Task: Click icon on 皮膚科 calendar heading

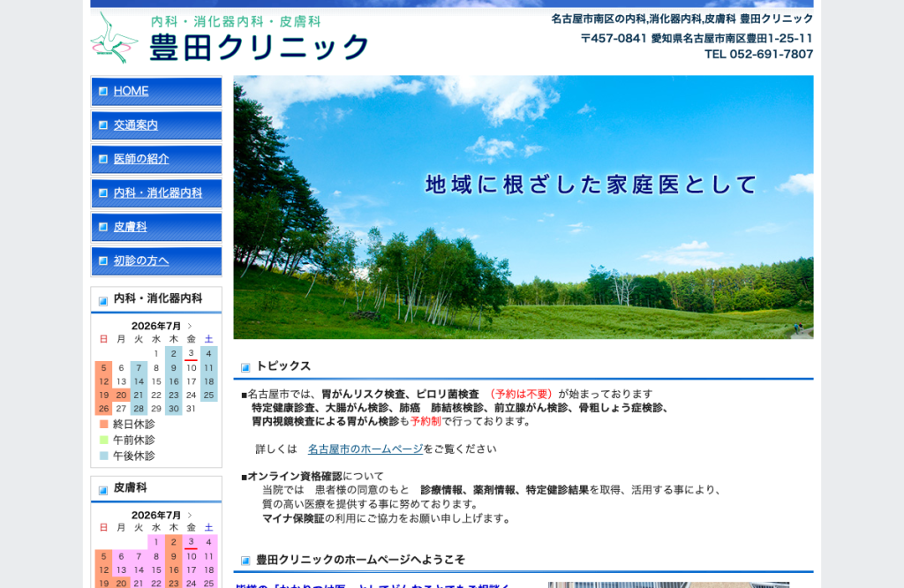Action: click(x=103, y=491)
